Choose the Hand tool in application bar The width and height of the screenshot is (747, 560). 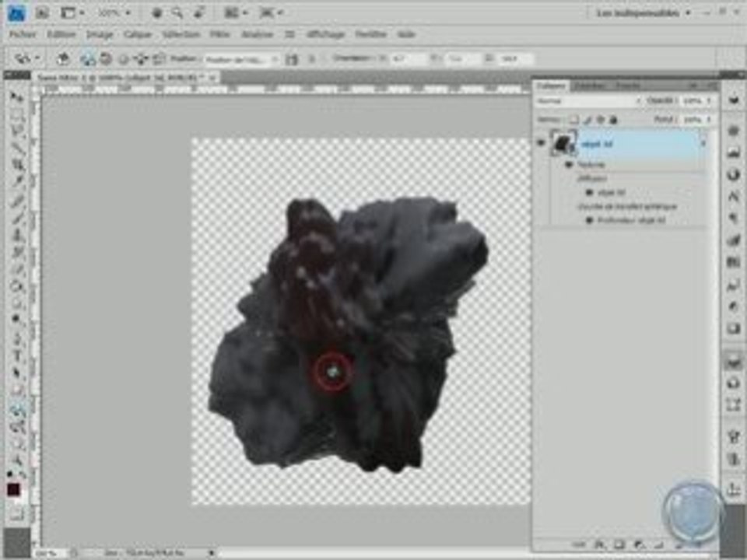click(156, 13)
